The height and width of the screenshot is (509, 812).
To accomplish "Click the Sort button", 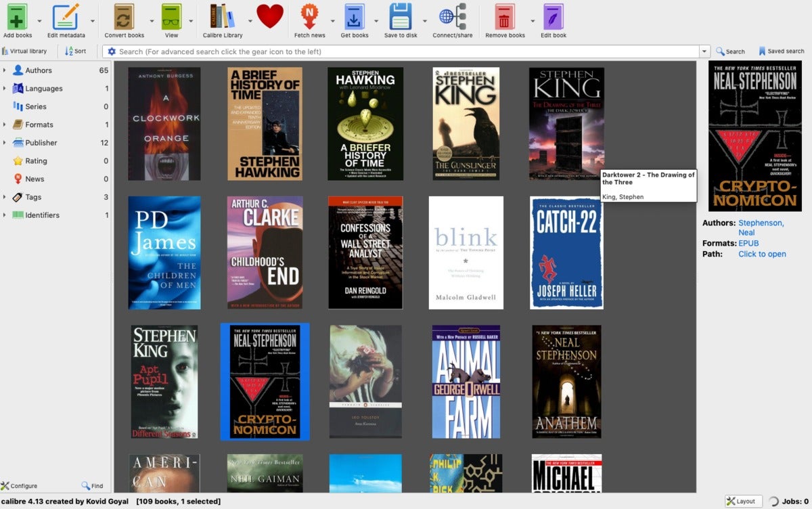I will coord(76,51).
